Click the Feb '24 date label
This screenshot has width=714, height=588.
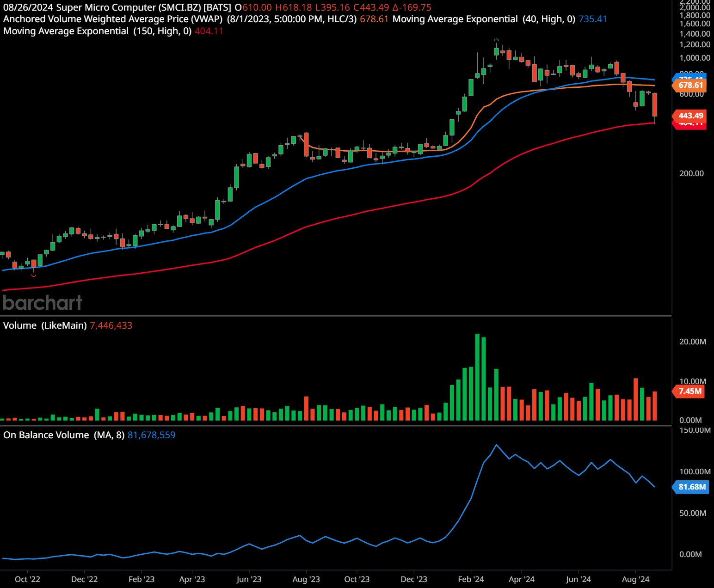(x=471, y=579)
